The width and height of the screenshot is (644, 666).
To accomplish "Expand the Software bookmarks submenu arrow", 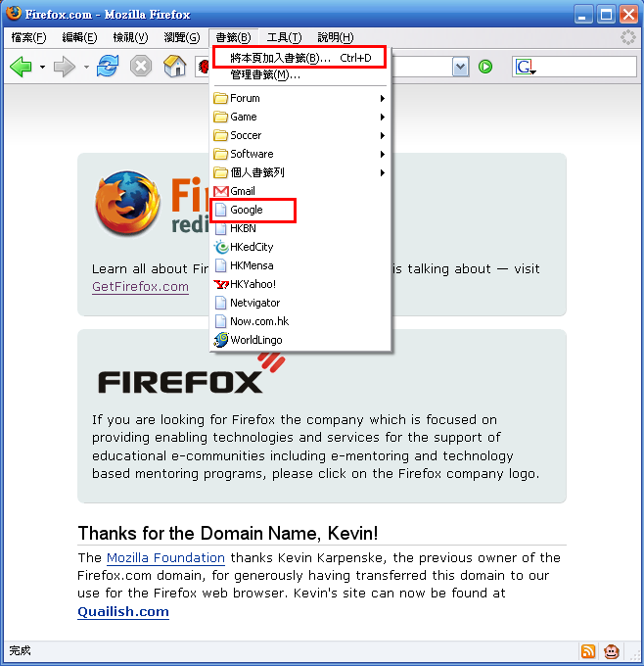I will coord(383,154).
